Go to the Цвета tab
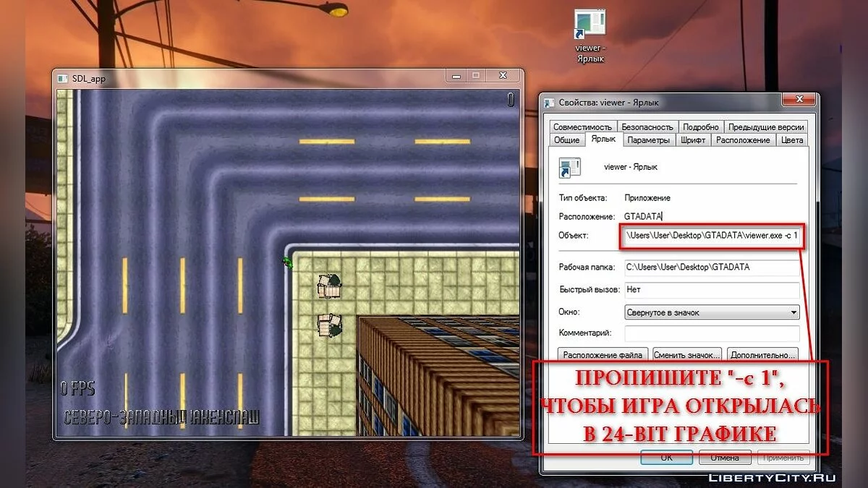The width and height of the screenshot is (868, 488). [x=791, y=140]
